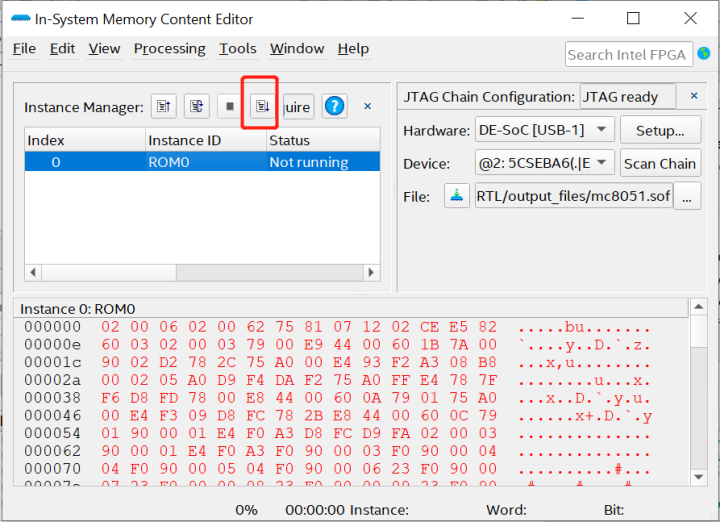Click address 000070 in hex editor

tap(52, 469)
